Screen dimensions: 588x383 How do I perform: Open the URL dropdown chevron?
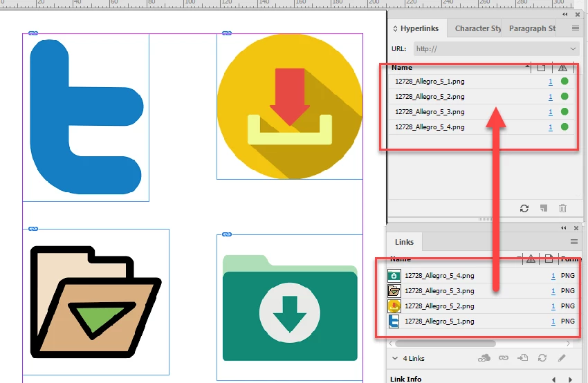(573, 48)
